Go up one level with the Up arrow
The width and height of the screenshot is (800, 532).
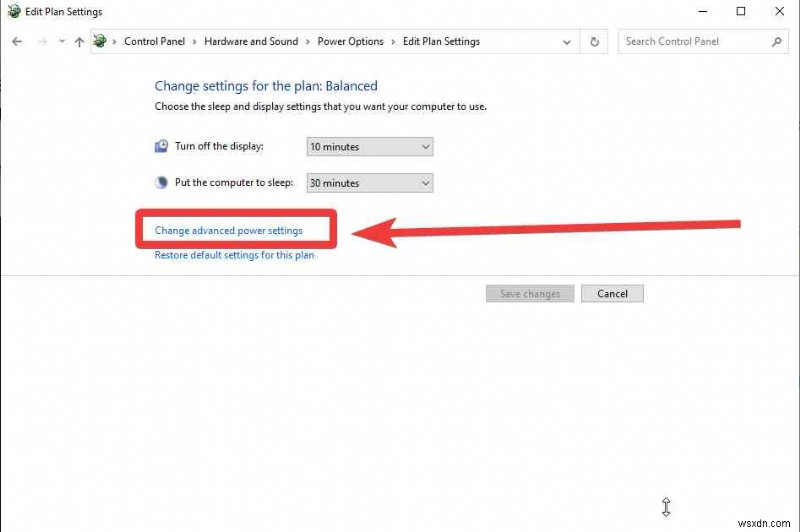(x=79, y=42)
